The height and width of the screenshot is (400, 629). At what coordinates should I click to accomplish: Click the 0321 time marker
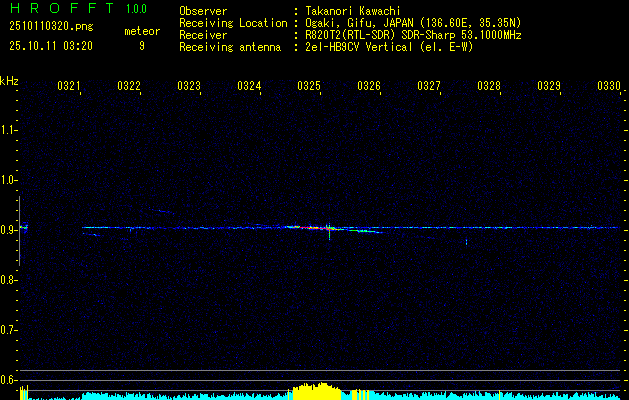pos(69,85)
